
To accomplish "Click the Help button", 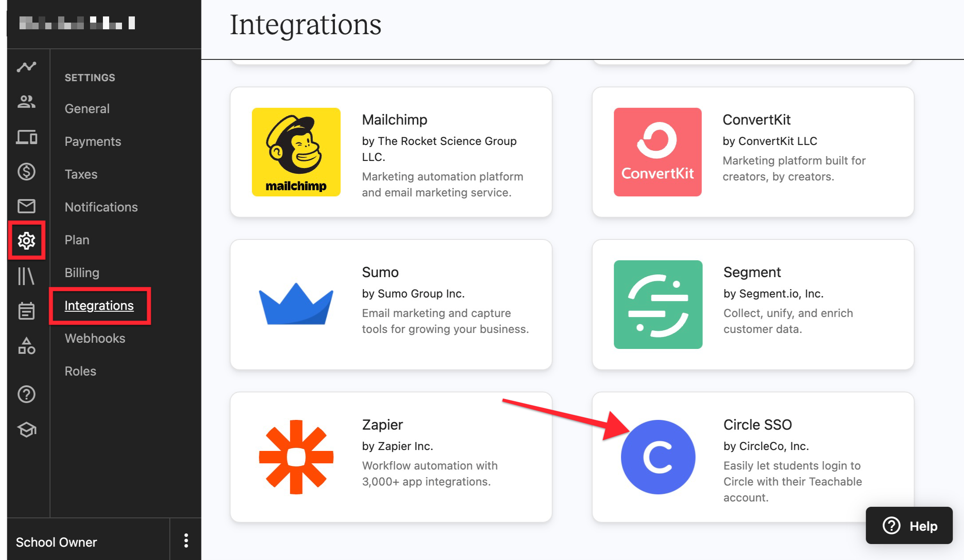I will pyautogui.click(x=909, y=526).
